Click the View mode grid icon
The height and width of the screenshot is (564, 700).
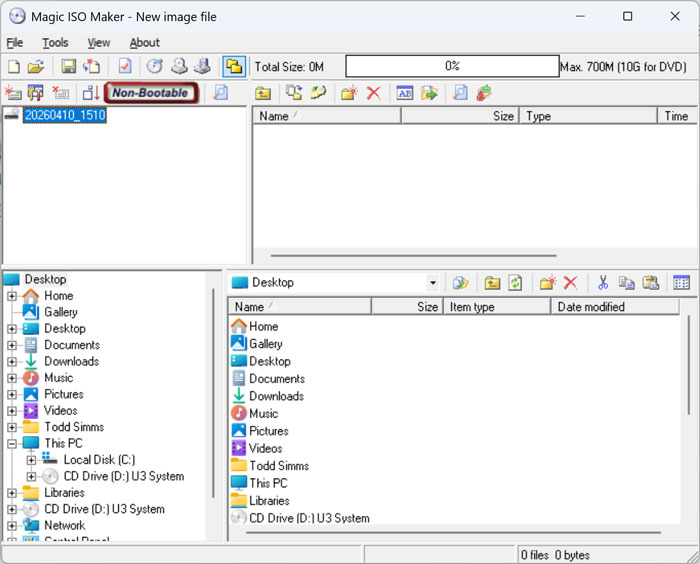(x=681, y=283)
